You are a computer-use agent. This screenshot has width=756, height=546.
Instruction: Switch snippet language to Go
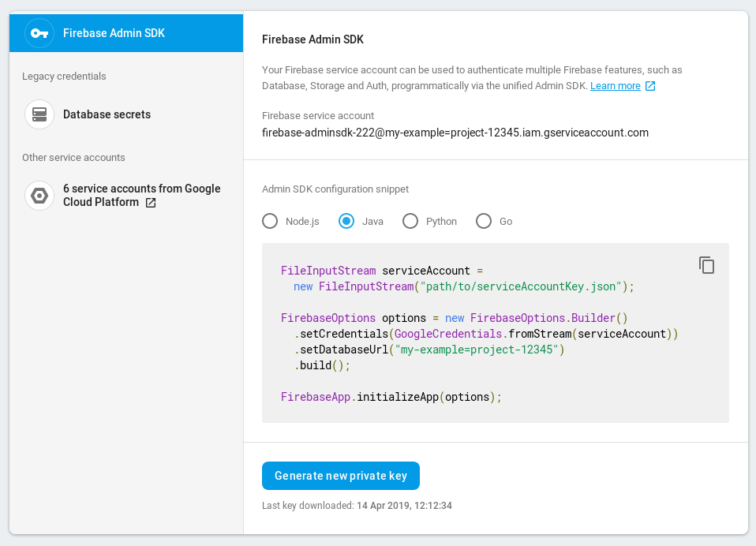(x=484, y=221)
